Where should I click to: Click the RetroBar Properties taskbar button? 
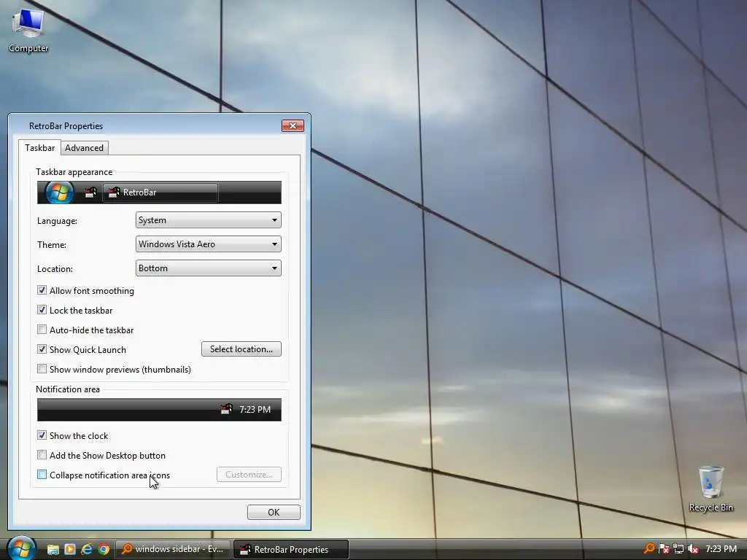pos(291,550)
